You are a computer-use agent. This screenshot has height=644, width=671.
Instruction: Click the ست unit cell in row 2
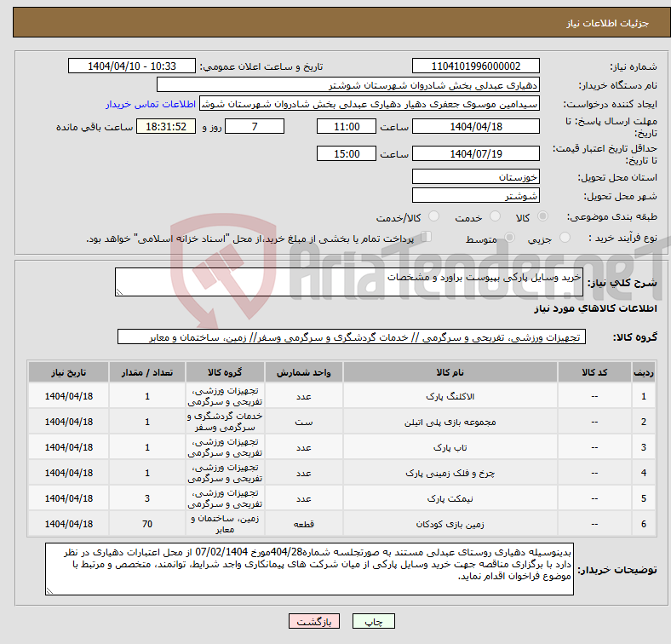pos(303,422)
